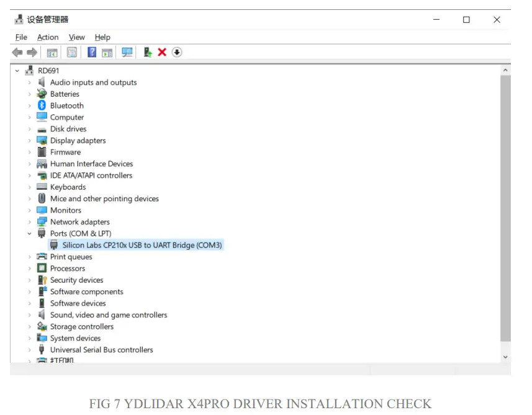Click the Help question mark toolbar icon
Viewport: 532px width, 415px height.
91,52
